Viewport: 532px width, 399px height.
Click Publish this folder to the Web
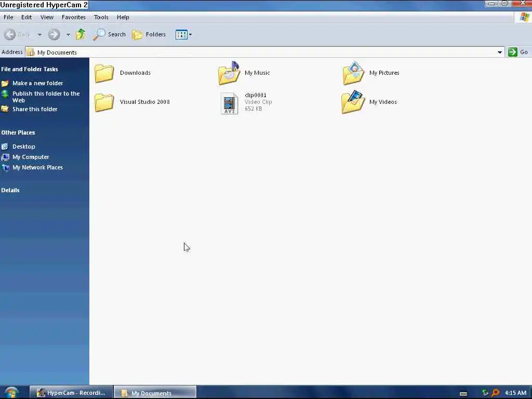point(46,97)
